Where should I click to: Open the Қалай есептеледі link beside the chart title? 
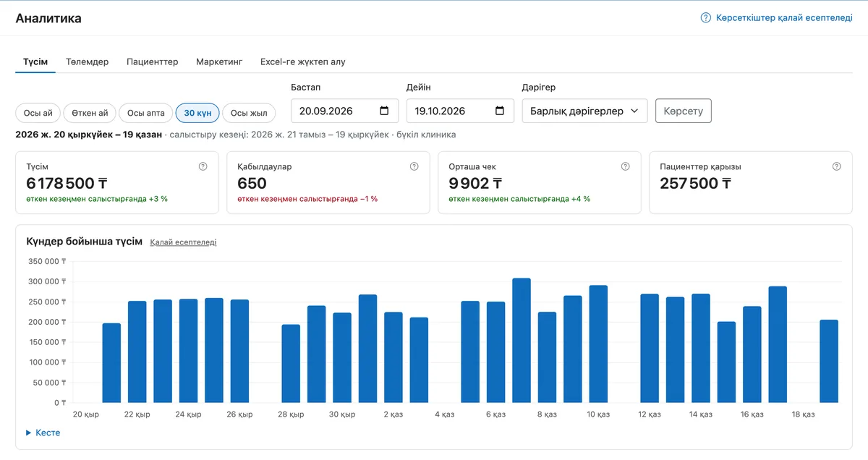pyautogui.click(x=184, y=242)
